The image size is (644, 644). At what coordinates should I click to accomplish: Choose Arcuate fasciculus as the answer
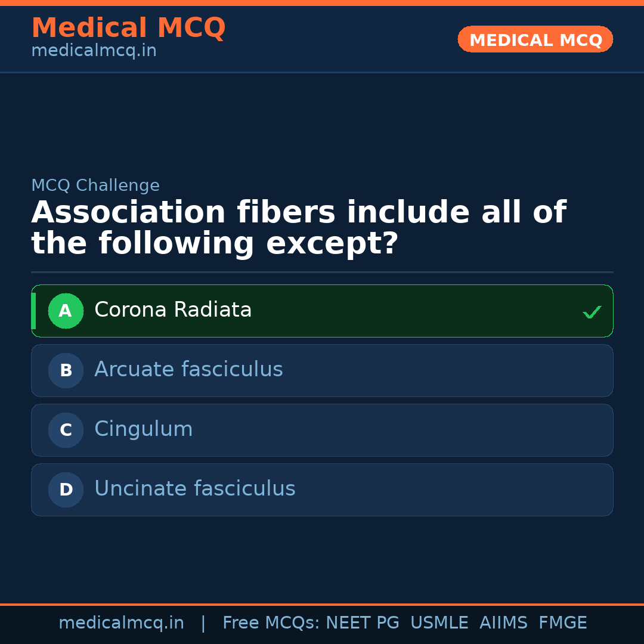click(188, 370)
